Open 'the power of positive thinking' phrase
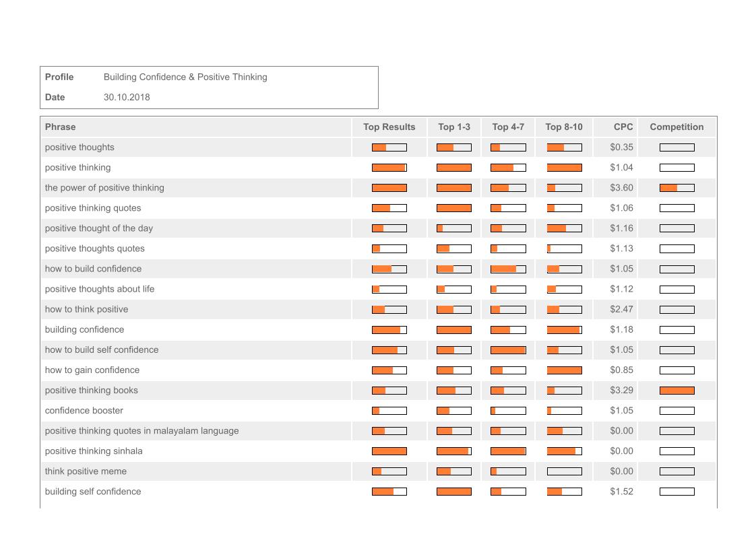 tap(104, 188)
